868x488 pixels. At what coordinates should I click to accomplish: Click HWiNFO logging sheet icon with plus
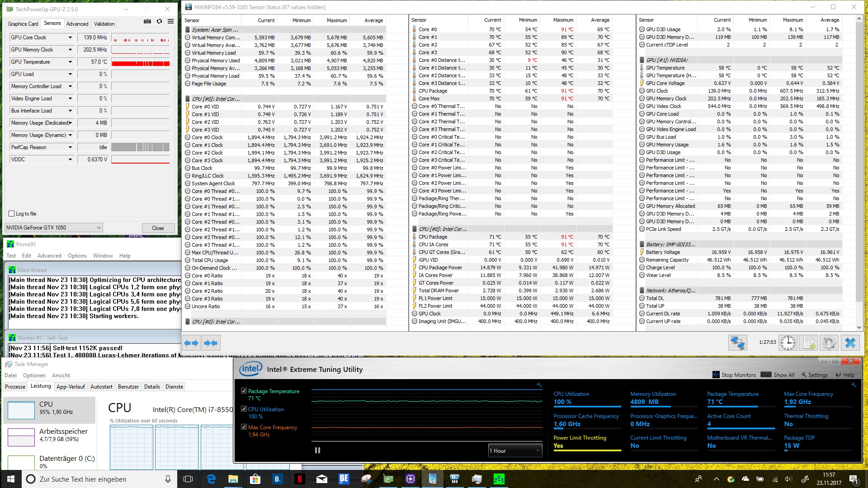point(809,343)
